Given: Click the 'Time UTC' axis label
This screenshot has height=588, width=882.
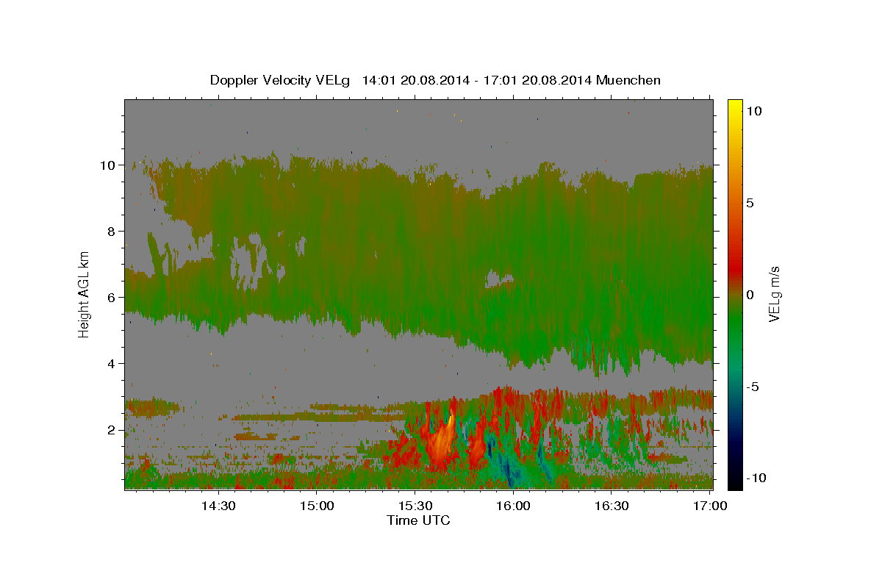Looking at the screenshot, I should [418, 520].
